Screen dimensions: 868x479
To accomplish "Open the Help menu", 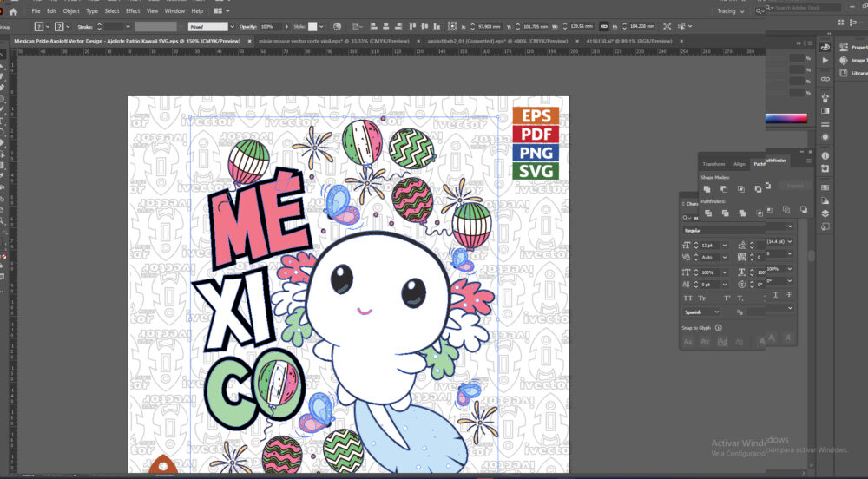I will (197, 11).
